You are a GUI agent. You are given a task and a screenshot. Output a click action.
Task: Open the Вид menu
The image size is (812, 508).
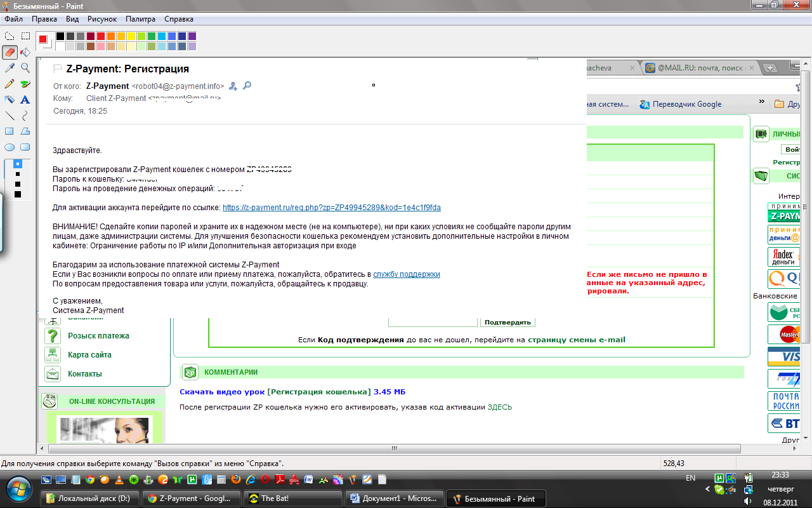pyautogui.click(x=72, y=19)
